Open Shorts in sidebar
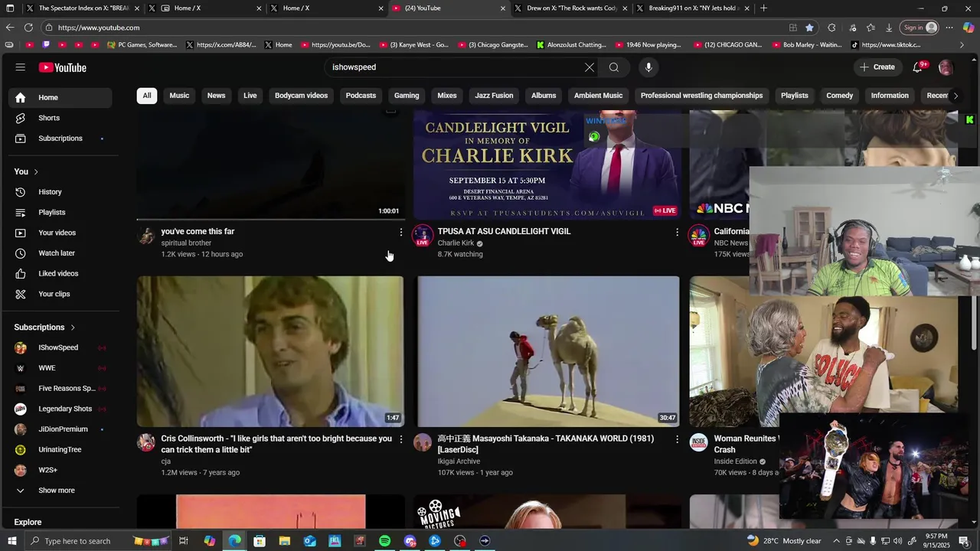 pyautogui.click(x=60, y=118)
